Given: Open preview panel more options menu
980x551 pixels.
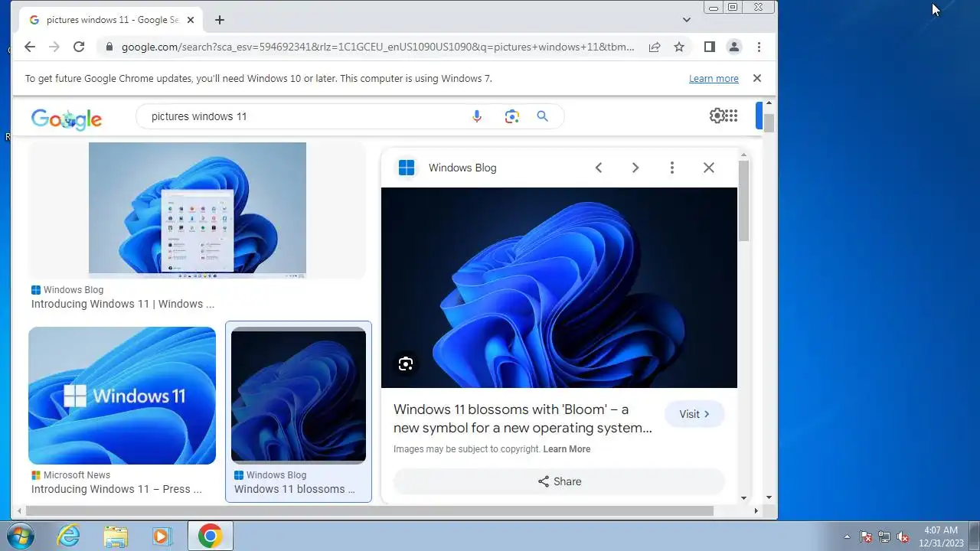Looking at the screenshot, I should coord(672,168).
